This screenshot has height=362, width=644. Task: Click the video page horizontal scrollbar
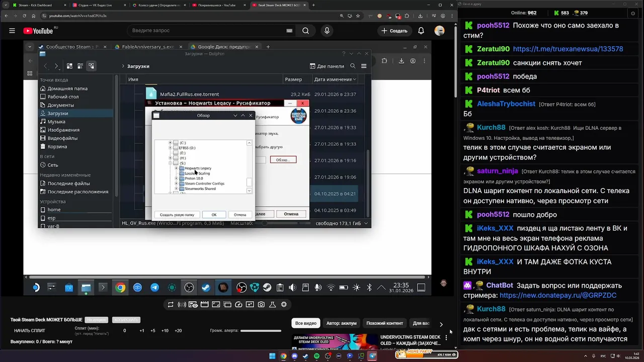228,277
